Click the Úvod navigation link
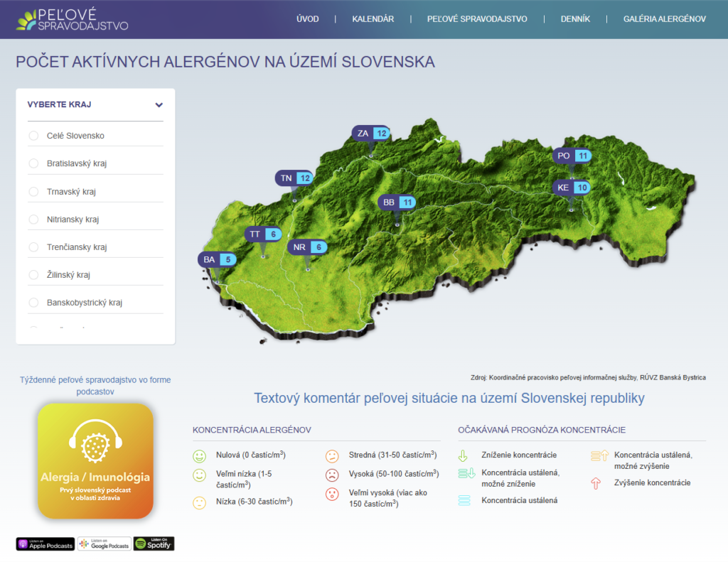The height and width of the screenshot is (562, 728). tap(307, 19)
